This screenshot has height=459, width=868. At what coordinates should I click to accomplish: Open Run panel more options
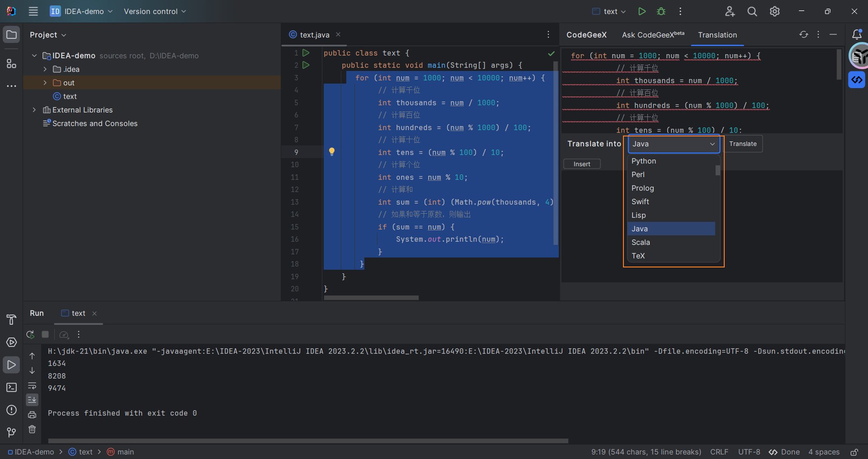[79, 335]
